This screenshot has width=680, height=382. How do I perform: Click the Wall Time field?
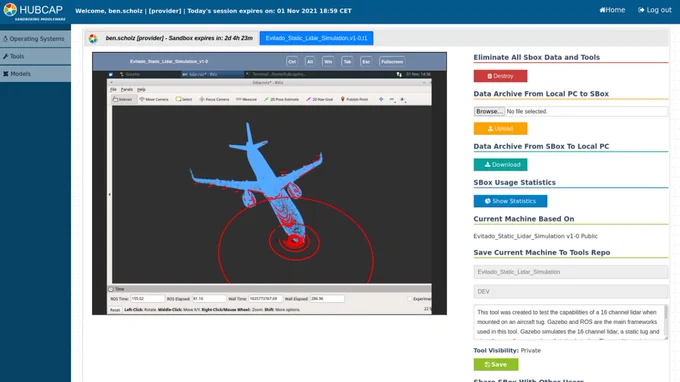(x=265, y=299)
